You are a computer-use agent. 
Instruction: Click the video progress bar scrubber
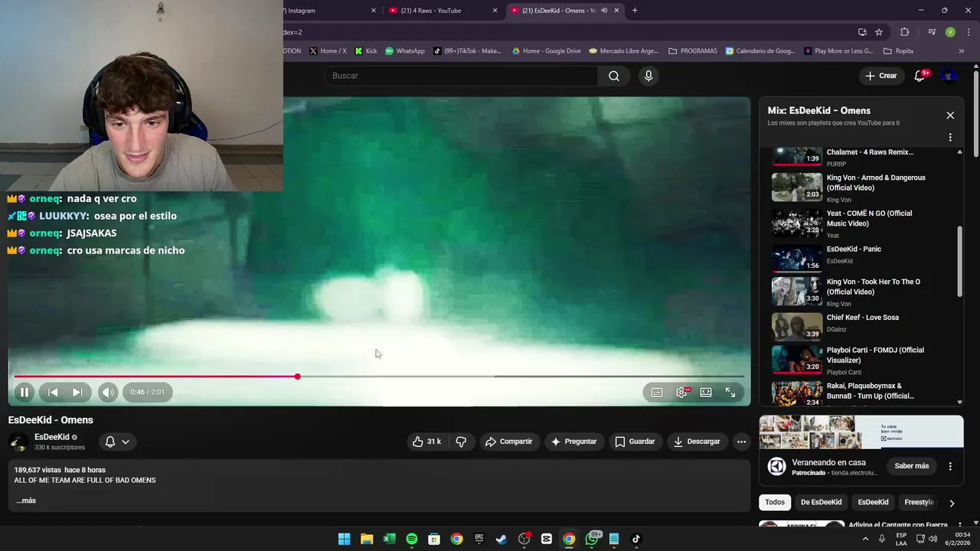tap(298, 377)
